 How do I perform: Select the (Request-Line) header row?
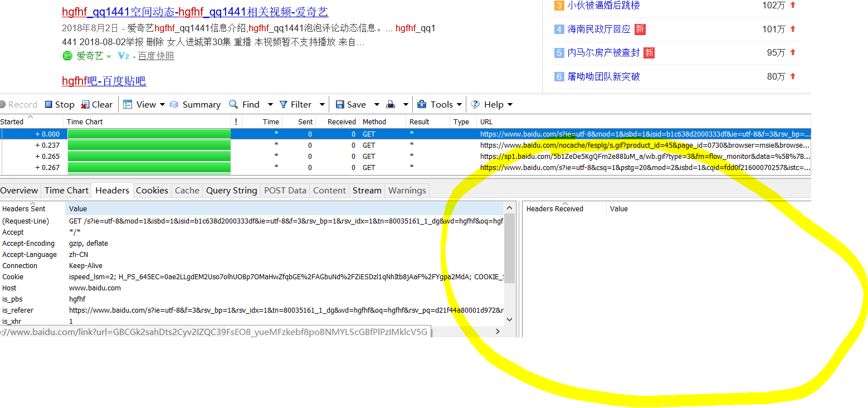point(252,221)
